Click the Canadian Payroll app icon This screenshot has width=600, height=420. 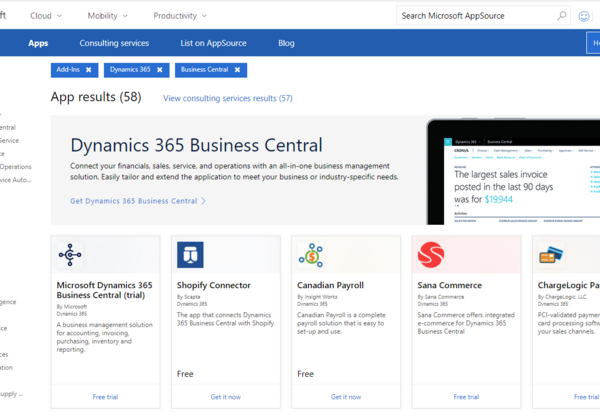point(311,255)
